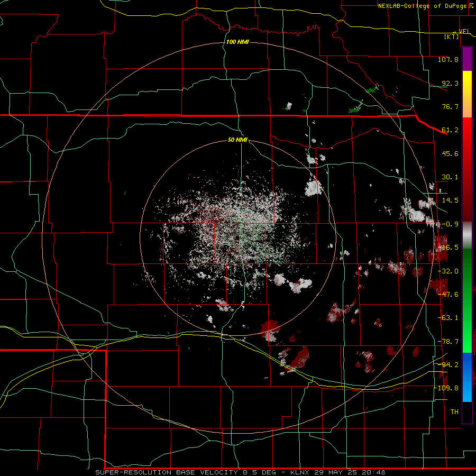476x476 pixels.
Task: Select the -16.5 velocity scale value
Action: pos(448,248)
